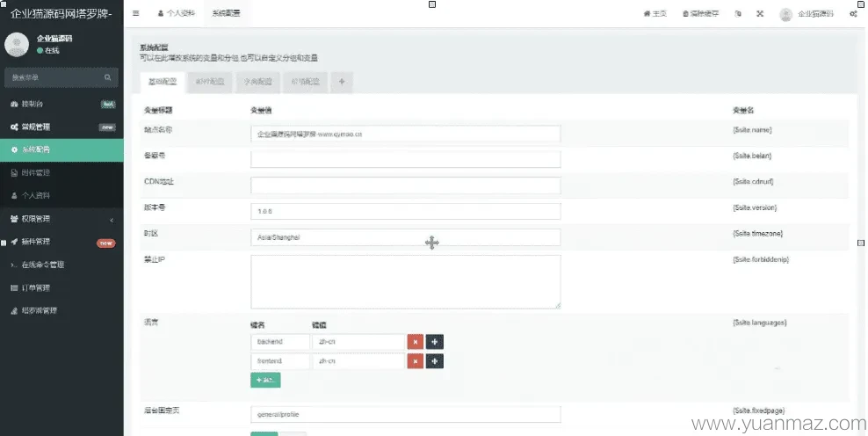
Task: Open 订单管理 in the sidebar
Action: [x=61, y=288]
